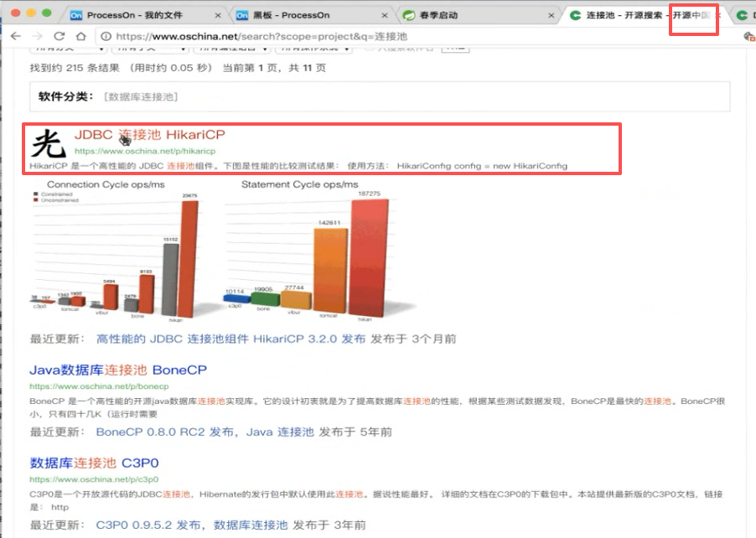The width and height of the screenshot is (756, 538).
Task: Switch to 黑板 - ProcessOn tab
Action: (312, 15)
